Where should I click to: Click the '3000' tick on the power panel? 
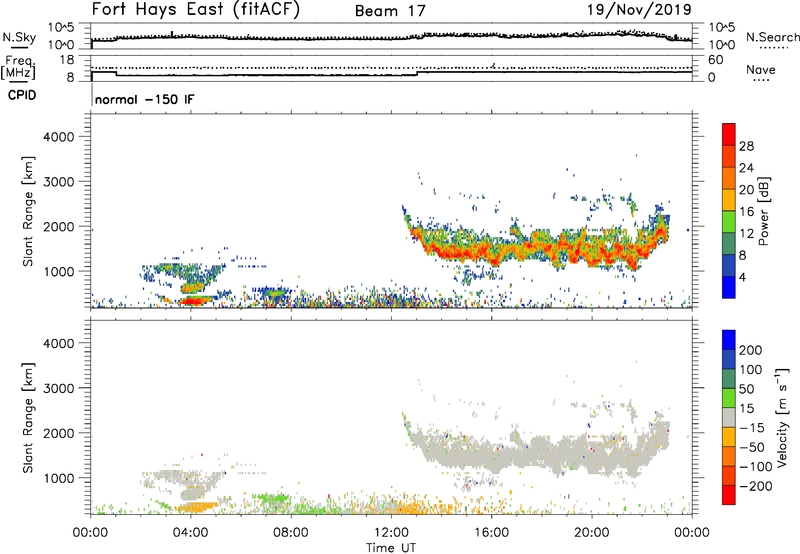pyautogui.click(x=59, y=182)
